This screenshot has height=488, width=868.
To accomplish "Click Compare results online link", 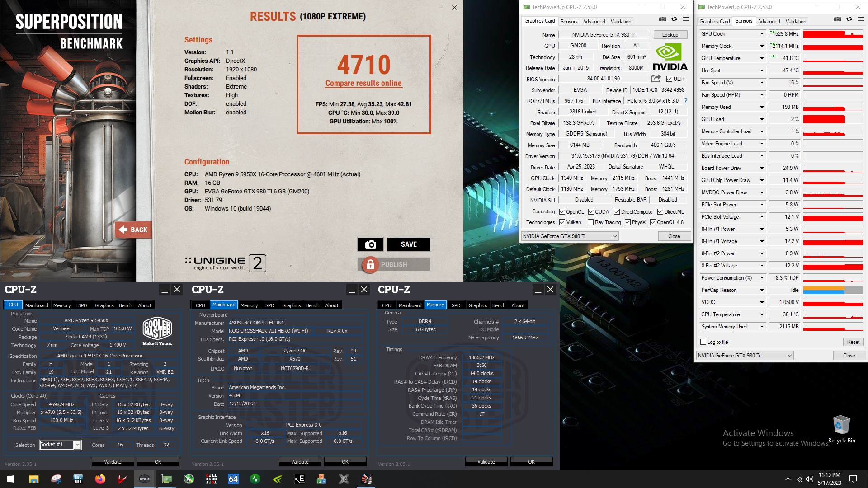I will coord(363,83).
